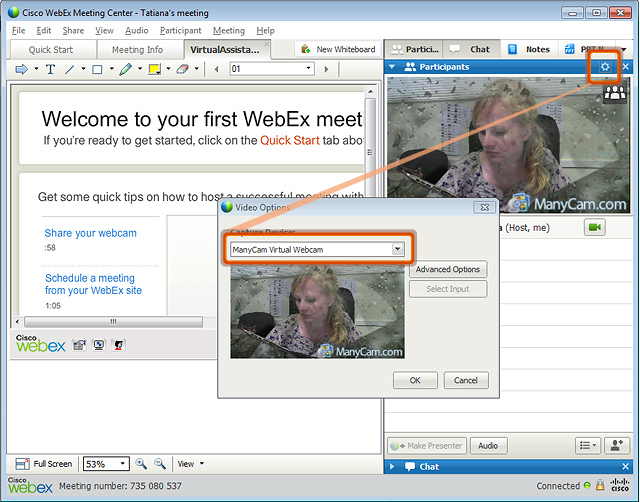Open the participant list options icon

(588, 446)
